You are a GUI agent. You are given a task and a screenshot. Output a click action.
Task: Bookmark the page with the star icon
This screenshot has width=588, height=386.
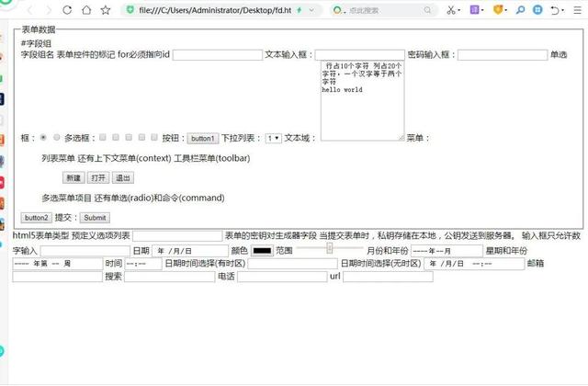(x=106, y=10)
